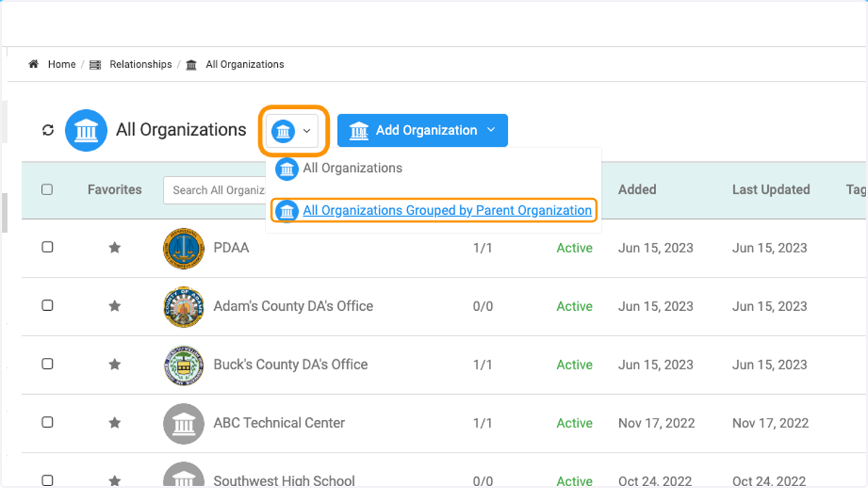Click the Search All Organizations field
Viewport: 868px width, 488px height.
pyautogui.click(x=216, y=190)
